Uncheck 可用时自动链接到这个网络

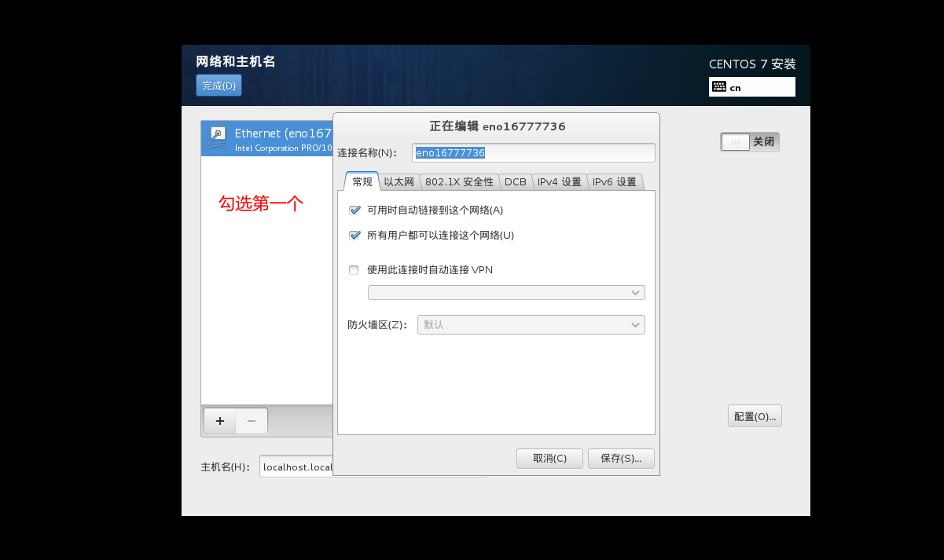[x=354, y=210]
